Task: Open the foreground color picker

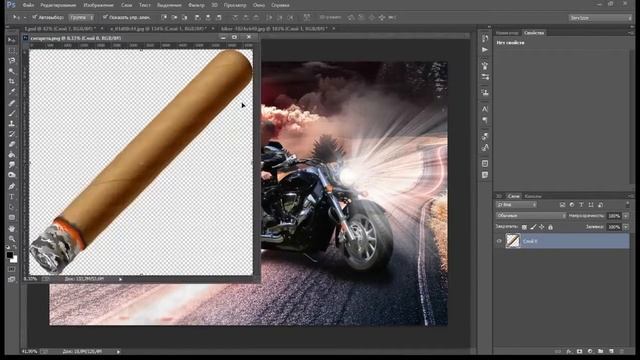Action: pos(9,255)
